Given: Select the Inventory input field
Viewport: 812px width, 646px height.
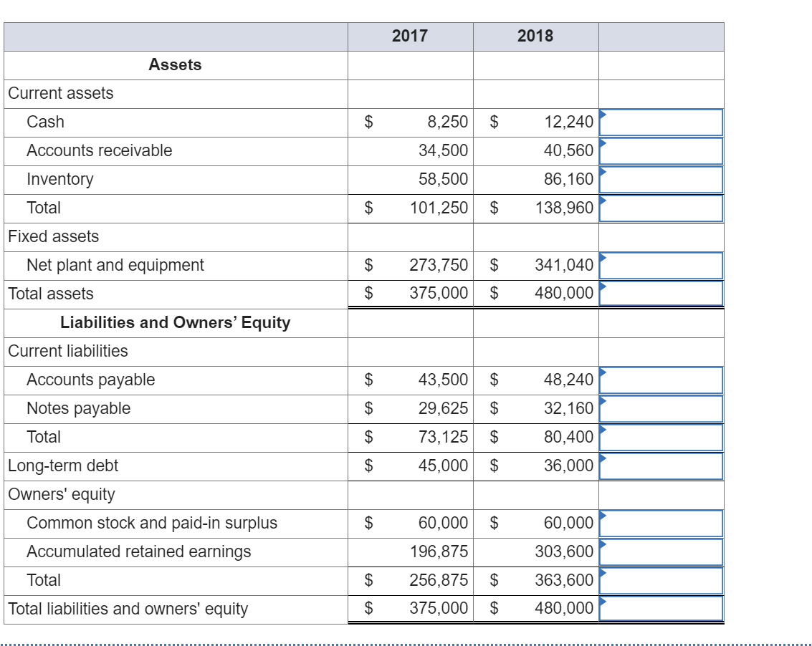Looking at the screenshot, I should [x=661, y=179].
